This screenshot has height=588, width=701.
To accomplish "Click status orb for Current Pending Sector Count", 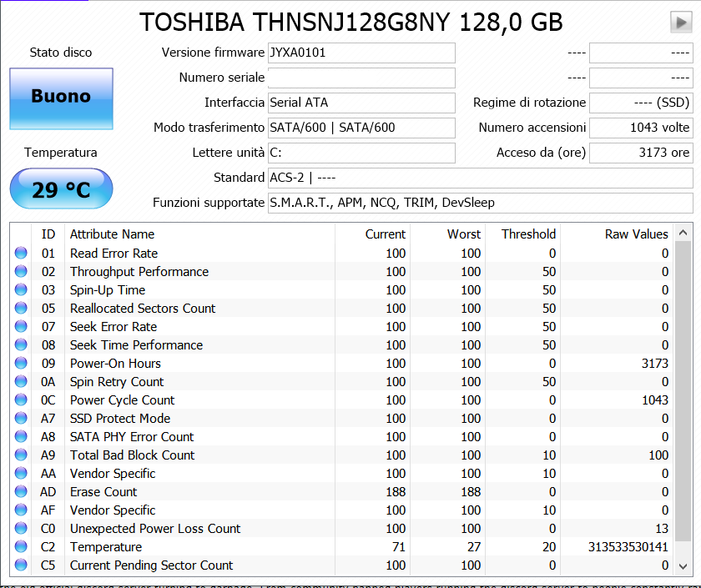I will point(21,565).
